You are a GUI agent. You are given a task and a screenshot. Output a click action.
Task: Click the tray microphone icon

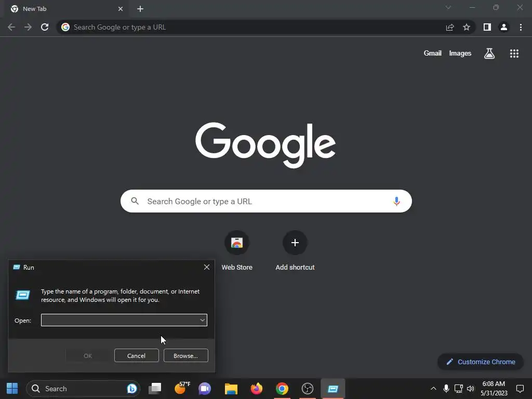(446, 389)
